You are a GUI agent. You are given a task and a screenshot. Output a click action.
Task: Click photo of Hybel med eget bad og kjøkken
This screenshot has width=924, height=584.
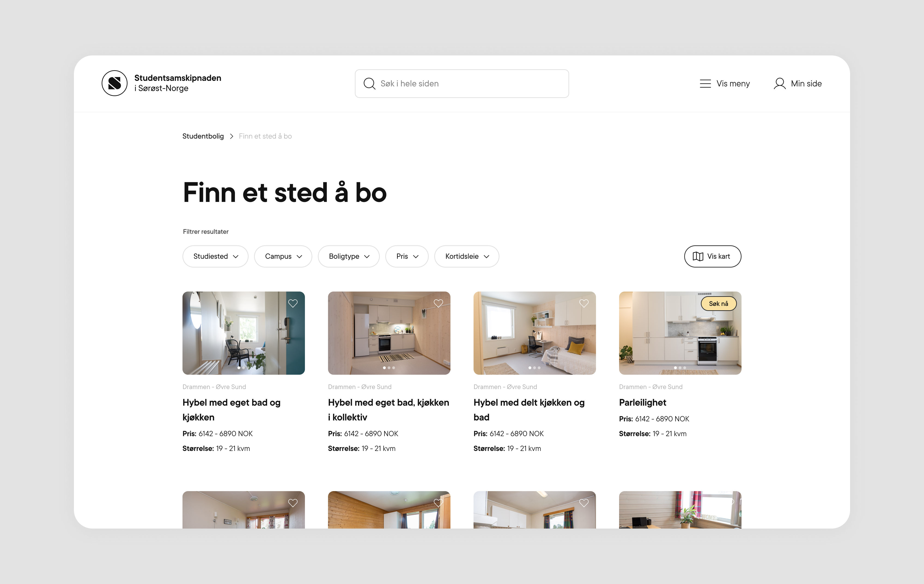pyautogui.click(x=244, y=333)
